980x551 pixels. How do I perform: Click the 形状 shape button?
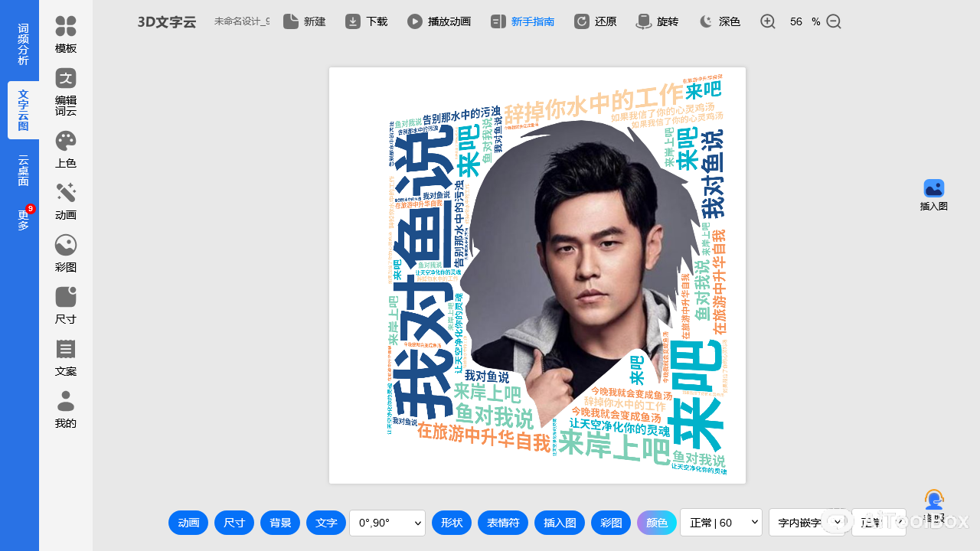[452, 523]
